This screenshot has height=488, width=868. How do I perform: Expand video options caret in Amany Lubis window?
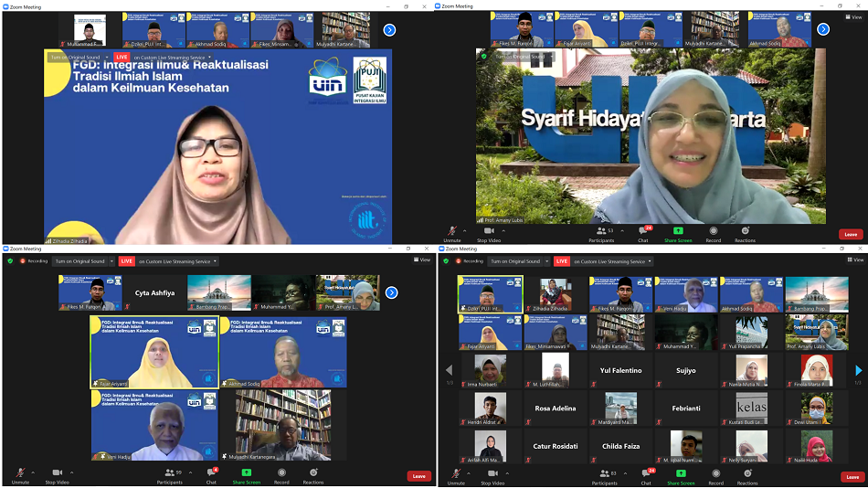click(x=503, y=230)
